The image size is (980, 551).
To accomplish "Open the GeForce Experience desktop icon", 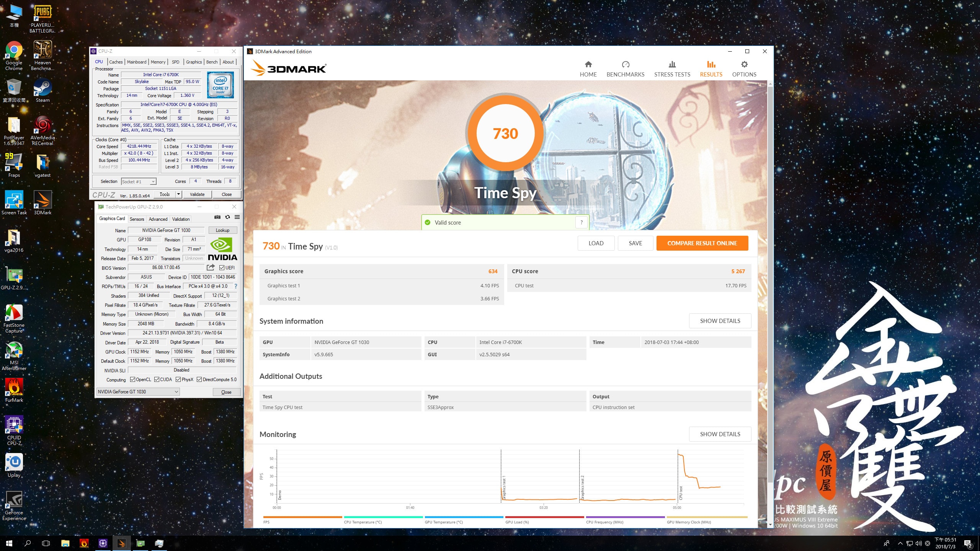I will [14, 506].
